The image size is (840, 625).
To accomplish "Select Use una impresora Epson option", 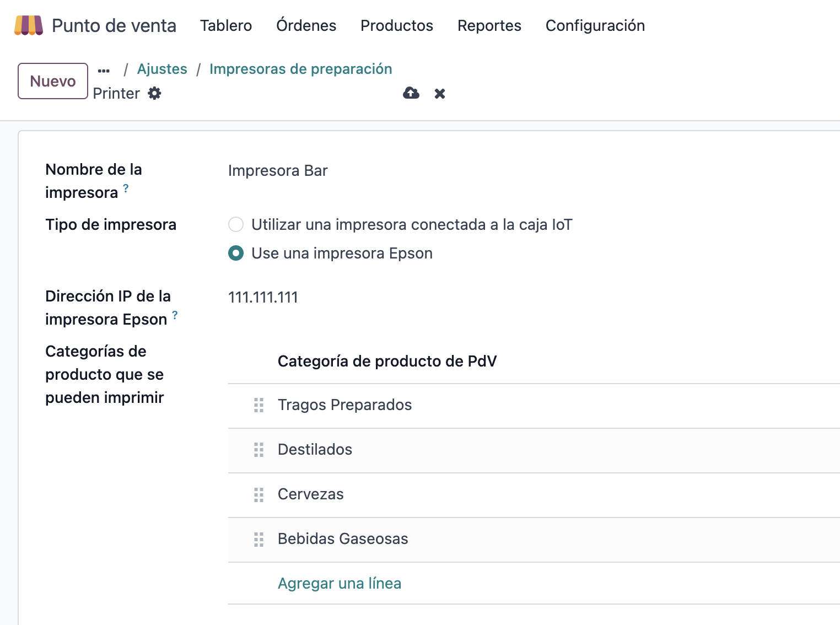I will click(236, 253).
